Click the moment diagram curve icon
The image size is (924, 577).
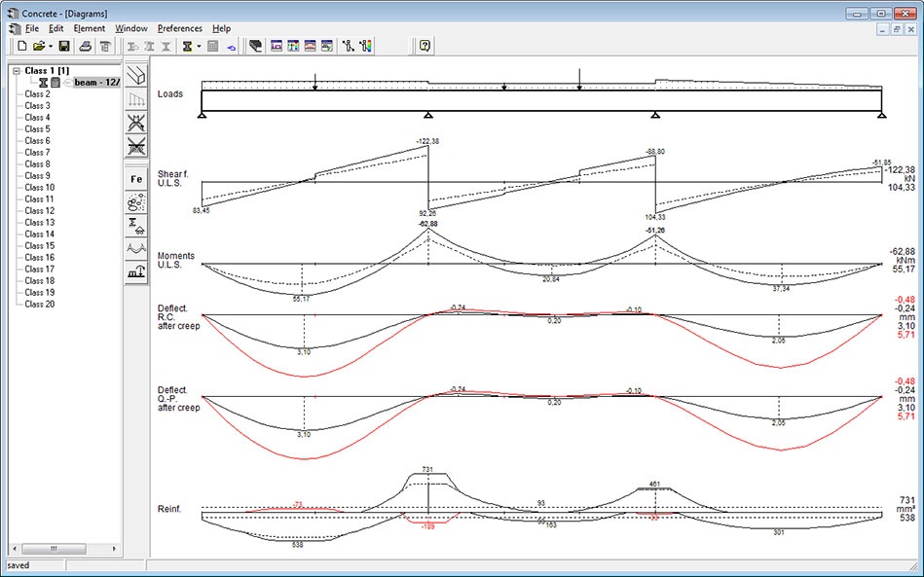[x=136, y=249]
